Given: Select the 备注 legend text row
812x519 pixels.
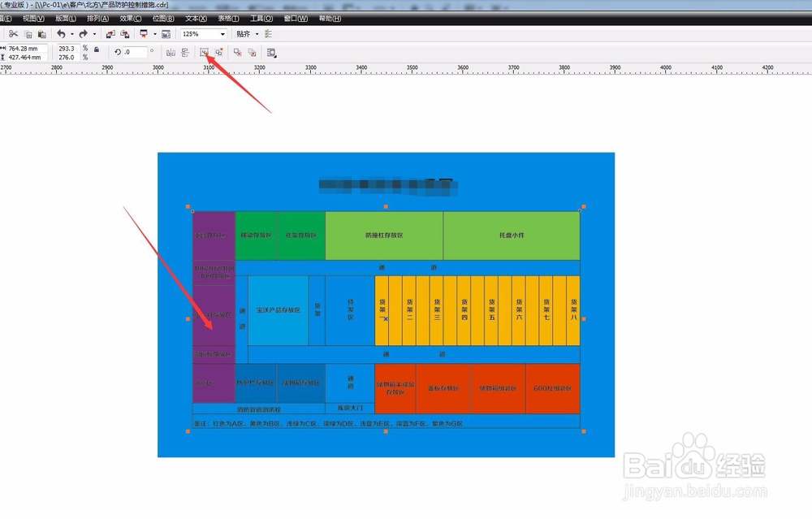Looking at the screenshot, I should (386, 423).
